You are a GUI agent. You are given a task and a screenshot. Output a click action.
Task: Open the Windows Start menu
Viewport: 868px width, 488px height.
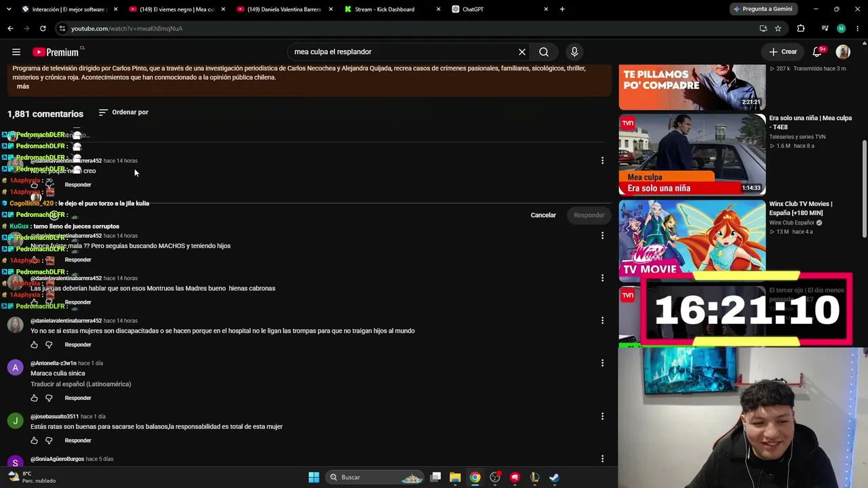(x=314, y=477)
